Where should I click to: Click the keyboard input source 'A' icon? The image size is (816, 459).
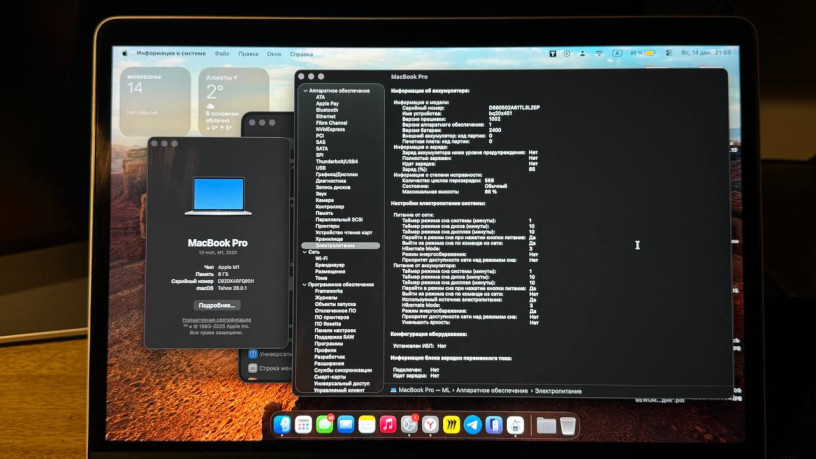pyautogui.click(x=617, y=53)
